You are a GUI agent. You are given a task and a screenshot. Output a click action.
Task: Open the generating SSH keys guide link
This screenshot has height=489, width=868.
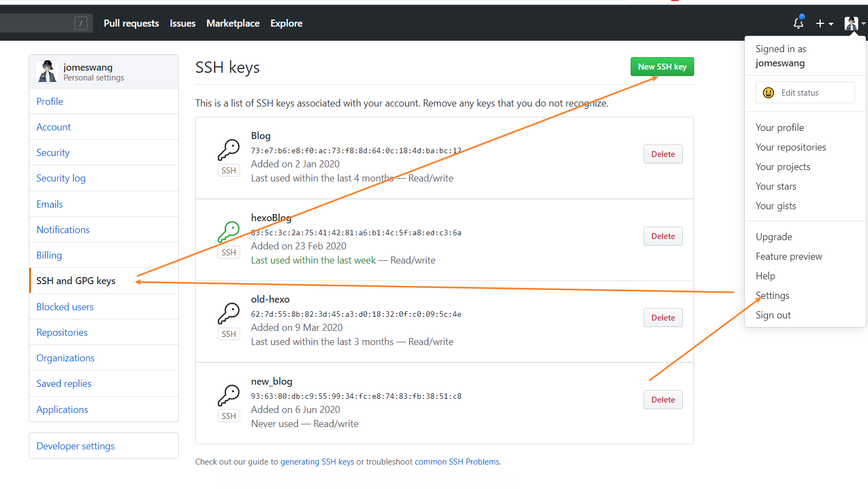[x=317, y=462]
